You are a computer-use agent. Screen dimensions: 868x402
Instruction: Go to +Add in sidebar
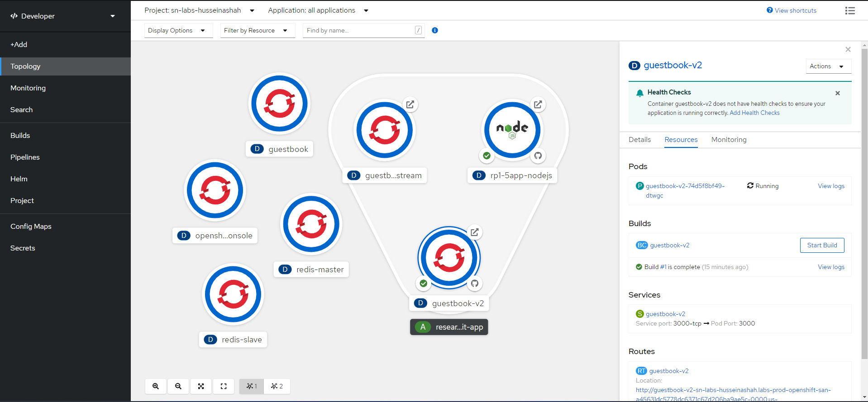click(65, 44)
